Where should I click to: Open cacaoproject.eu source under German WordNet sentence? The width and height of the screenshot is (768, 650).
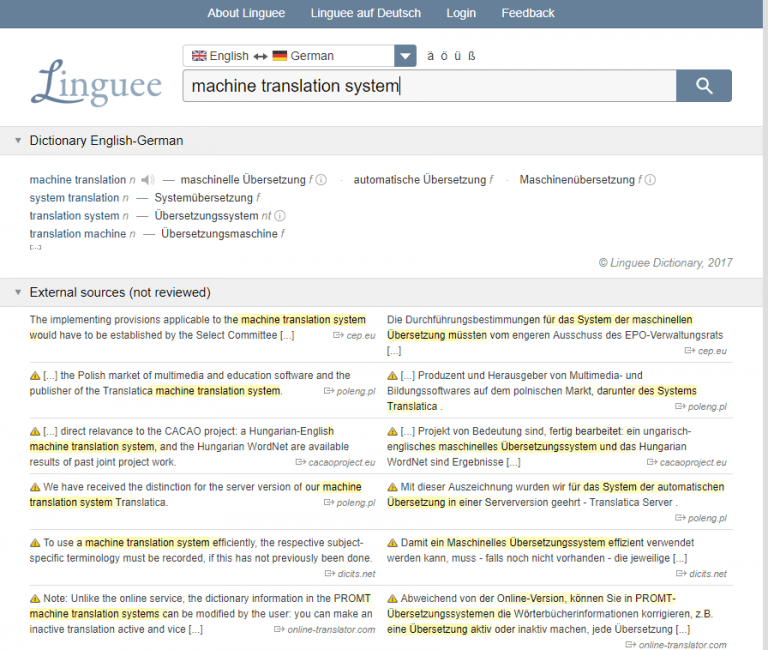click(x=687, y=462)
